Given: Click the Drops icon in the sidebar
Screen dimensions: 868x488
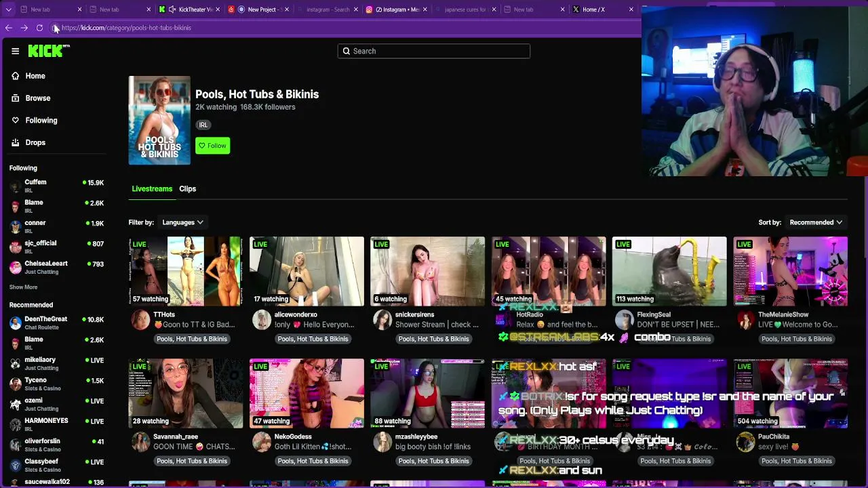Looking at the screenshot, I should (15, 143).
